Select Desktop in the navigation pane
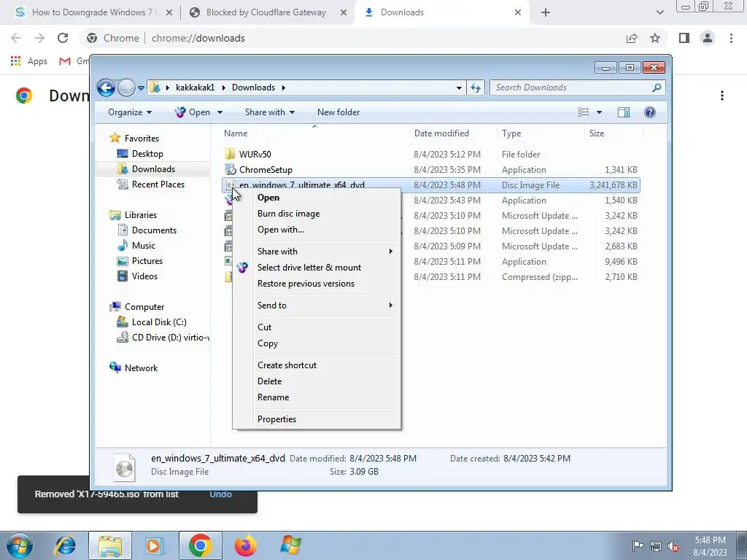747x560 pixels. [147, 154]
